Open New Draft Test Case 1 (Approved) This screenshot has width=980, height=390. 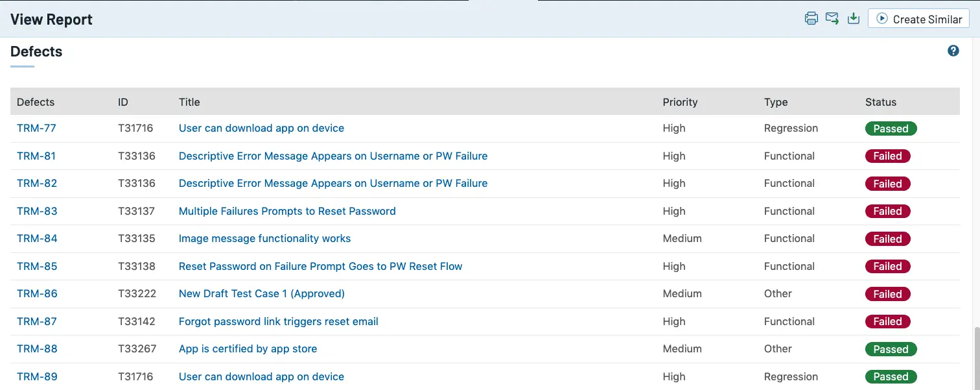click(x=262, y=293)
